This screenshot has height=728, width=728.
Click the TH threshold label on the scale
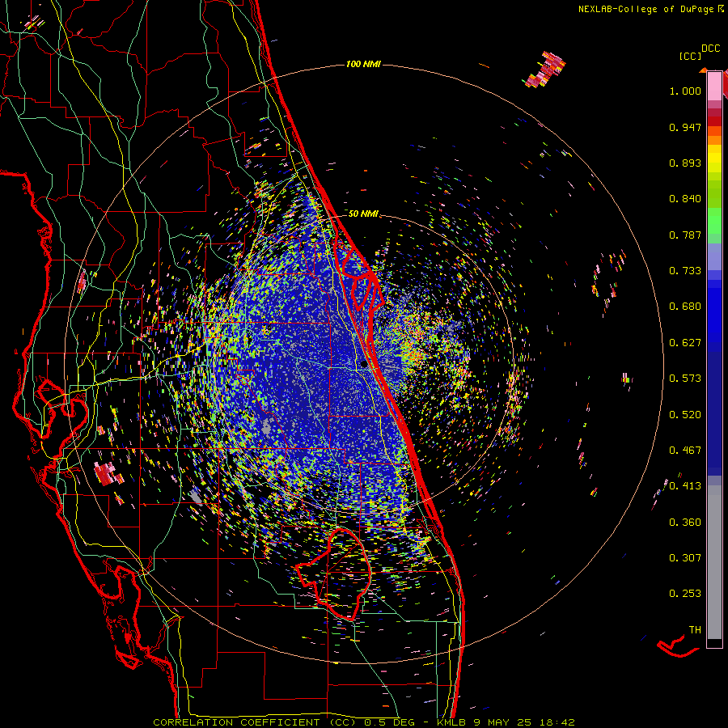click(x=695, y=630)
